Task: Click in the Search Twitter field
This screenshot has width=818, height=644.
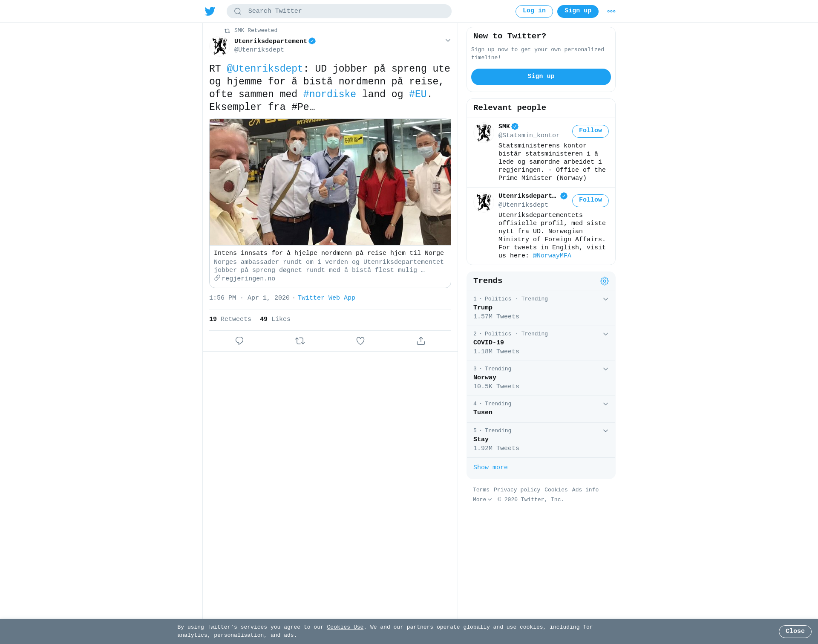Action: tap(339, 11)
